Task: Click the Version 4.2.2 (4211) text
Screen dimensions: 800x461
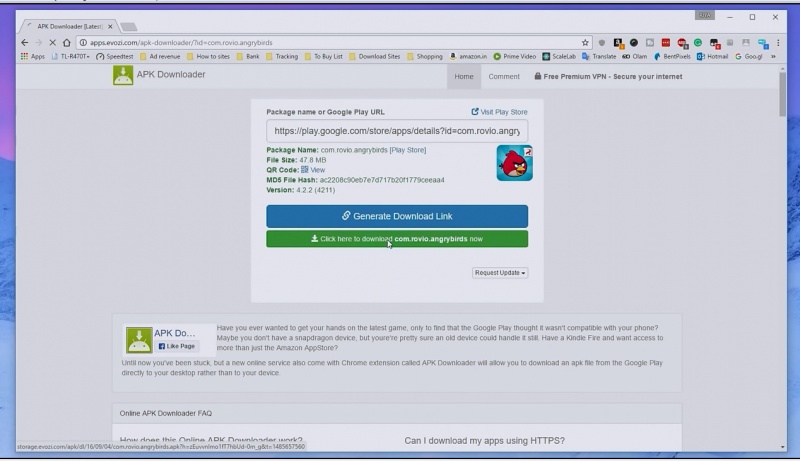Action: point(301,190)
